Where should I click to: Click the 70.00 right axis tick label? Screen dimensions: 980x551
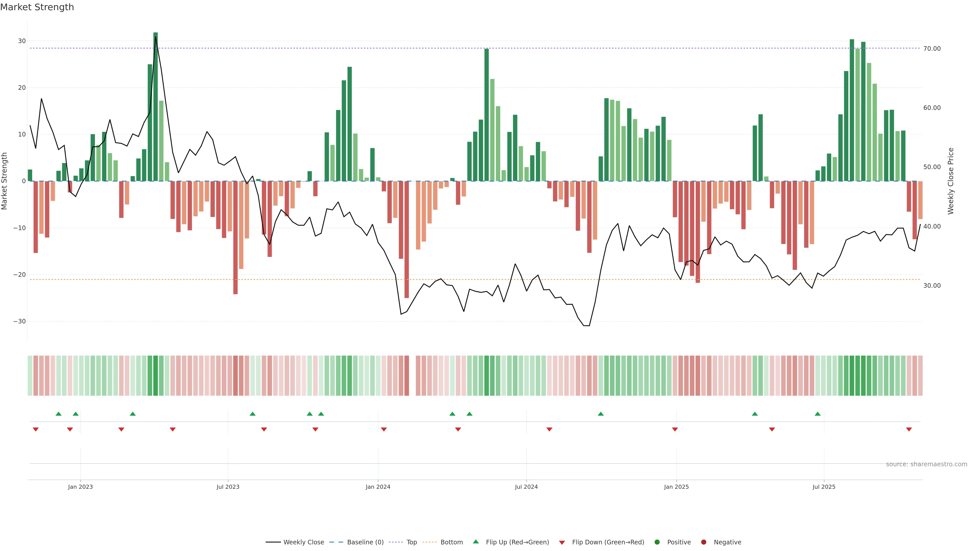click(932, 48)
